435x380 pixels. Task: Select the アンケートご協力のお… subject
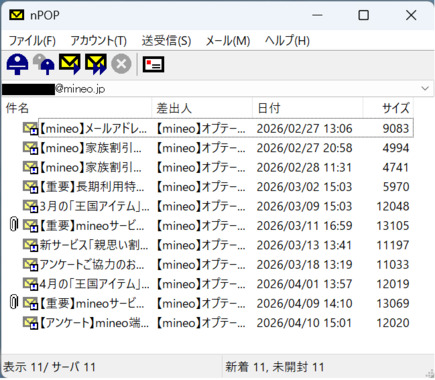click(92, 264)
